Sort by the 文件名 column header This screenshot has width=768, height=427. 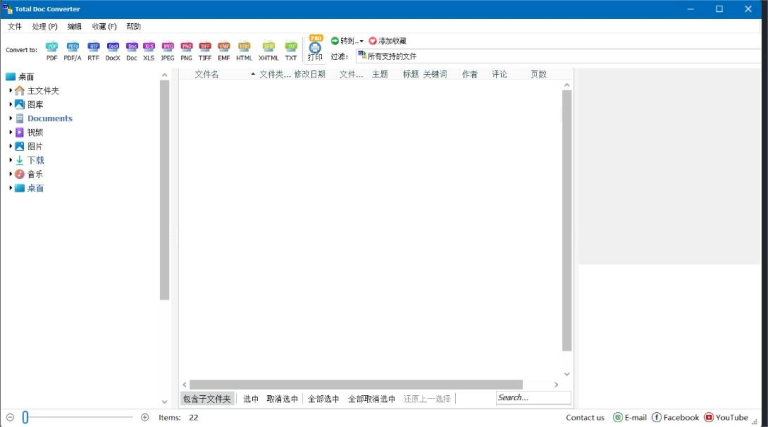(207, 74)
